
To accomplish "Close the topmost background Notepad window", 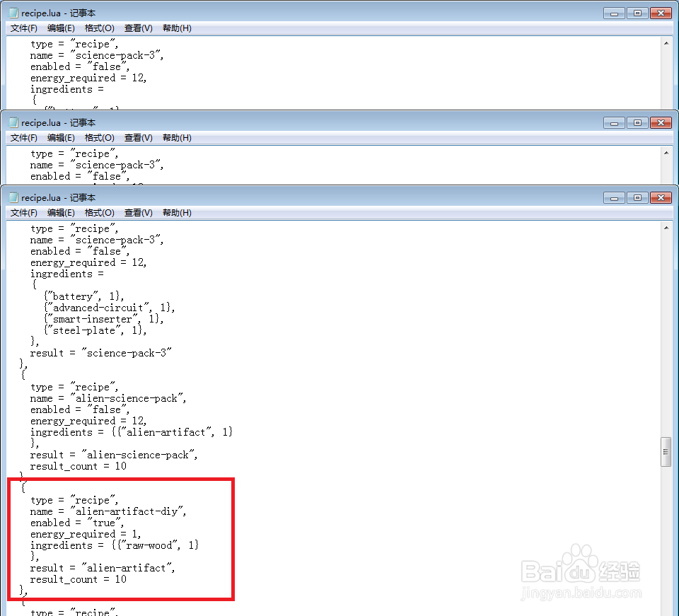I will [x=661, y=13].
